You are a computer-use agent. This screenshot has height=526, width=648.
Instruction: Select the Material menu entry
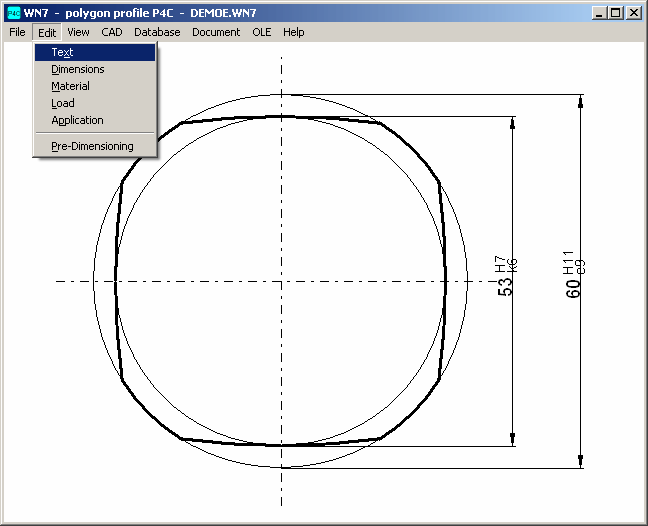(x=70, y=86)
